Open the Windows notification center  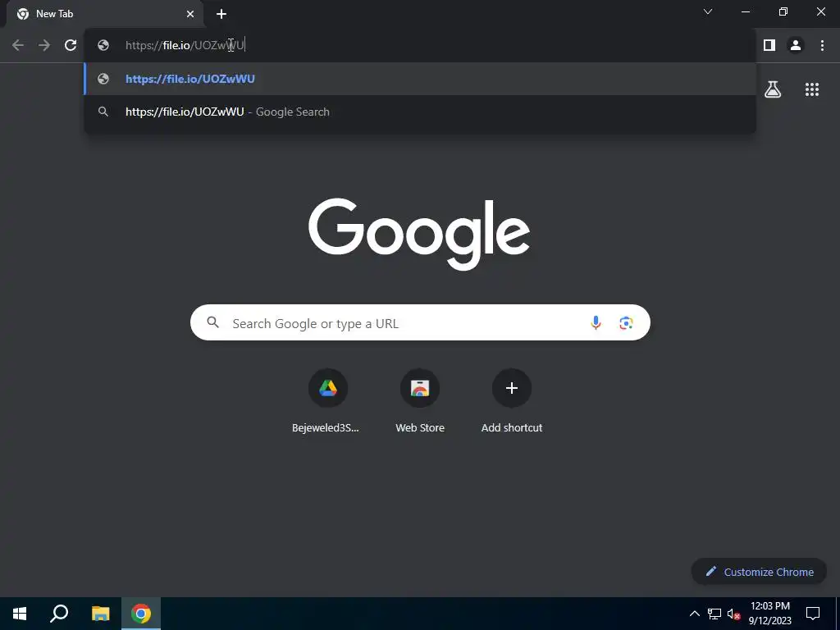pyautogui.click(x=813, y=614)
